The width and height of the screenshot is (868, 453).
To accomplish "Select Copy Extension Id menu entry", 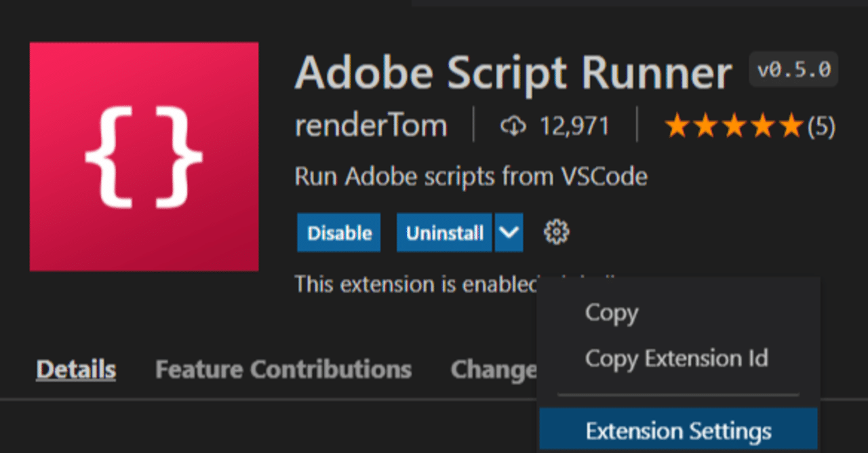I will pos(676,359).
